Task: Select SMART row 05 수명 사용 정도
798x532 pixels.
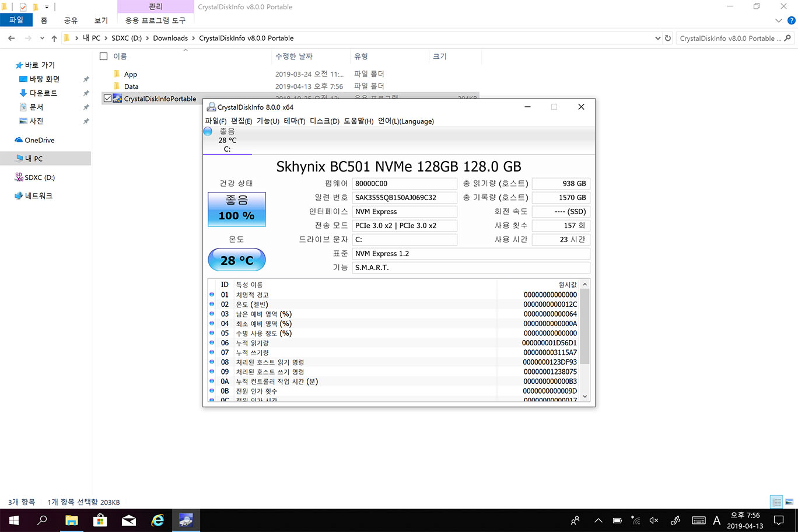Action: point(394,333)
